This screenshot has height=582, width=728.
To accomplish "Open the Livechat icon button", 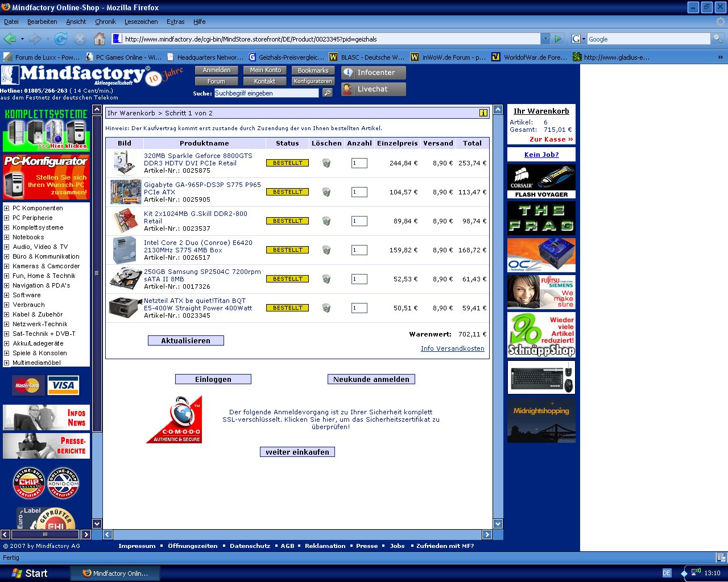I will pyautogui.click(x=374, y=89).
